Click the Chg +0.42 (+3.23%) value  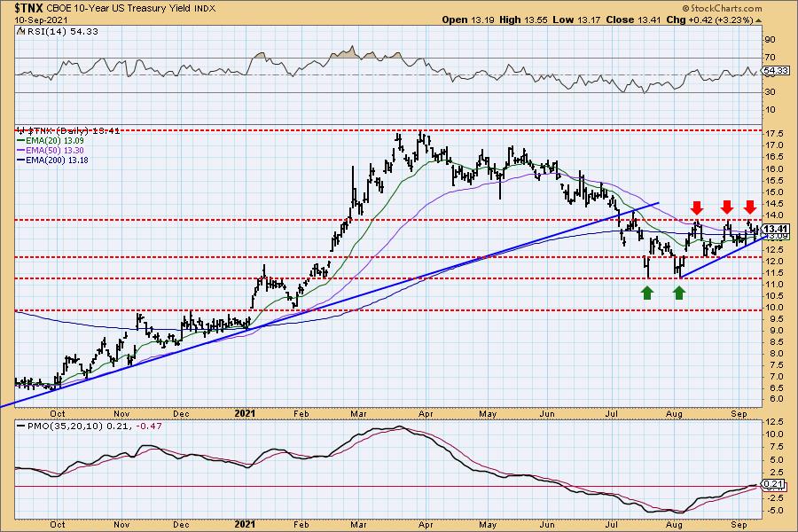click(709, 20)
